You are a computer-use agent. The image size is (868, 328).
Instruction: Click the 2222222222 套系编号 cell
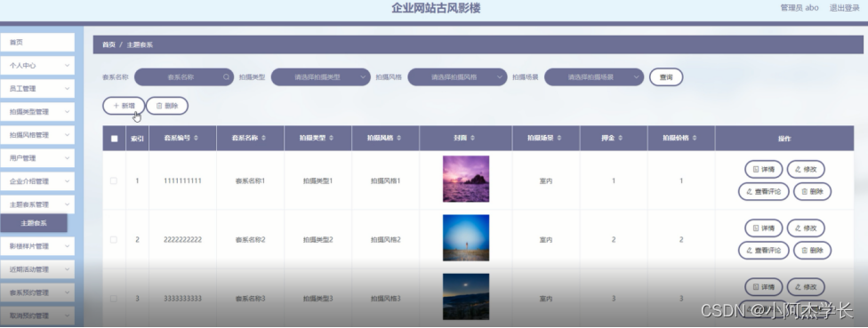click(182, 239)
